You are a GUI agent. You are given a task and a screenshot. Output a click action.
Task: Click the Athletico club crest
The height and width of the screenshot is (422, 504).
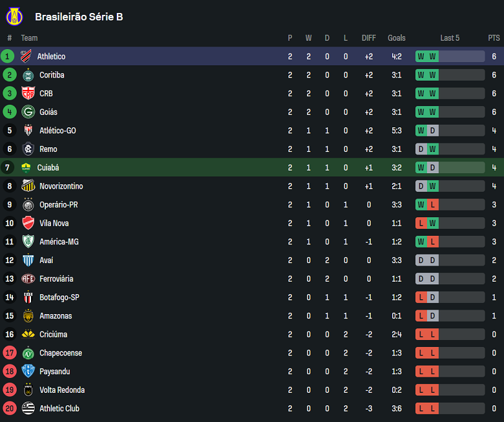(x=26, y=56)
